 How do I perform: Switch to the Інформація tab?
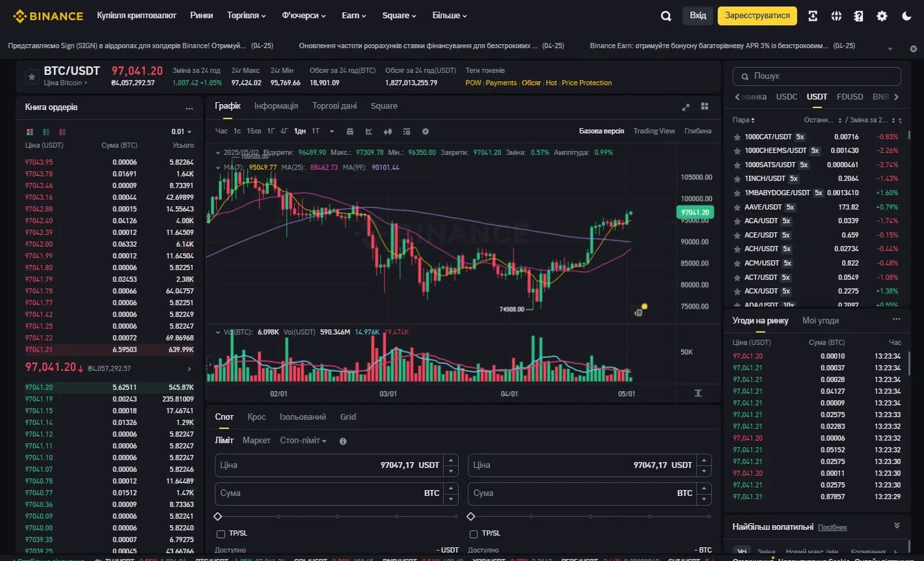[276, 106]
